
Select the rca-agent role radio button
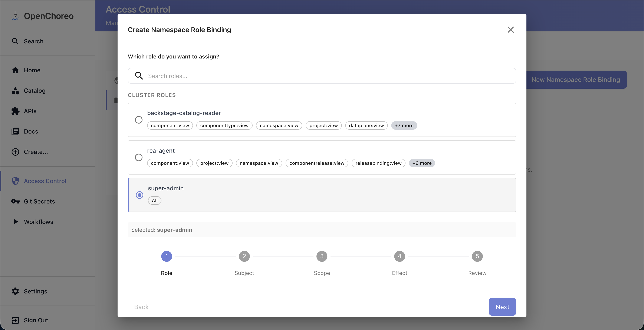tap(139, 158)
